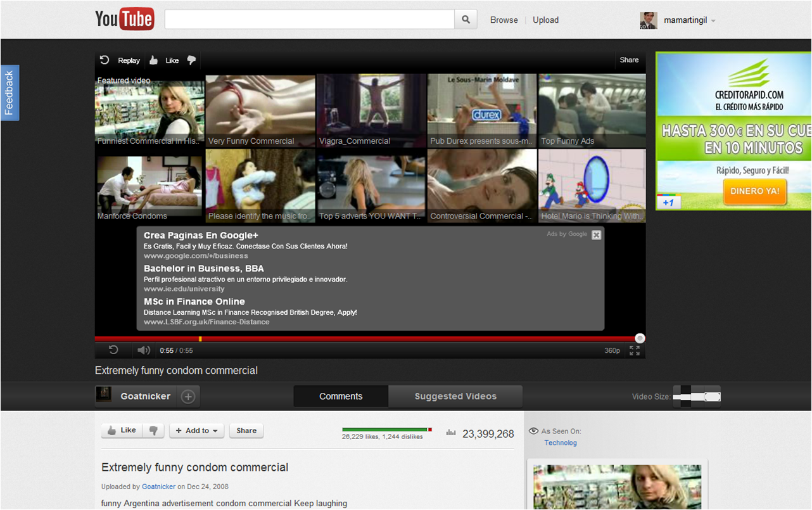Click the Goatnicker channel avatar
This screenshot has width=812, height=510.
pos(103,394)
